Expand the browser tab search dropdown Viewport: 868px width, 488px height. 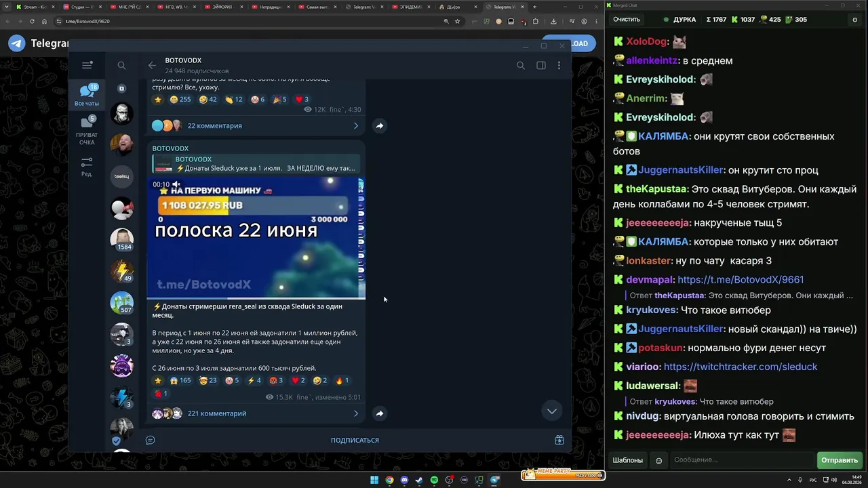(6, 7)
